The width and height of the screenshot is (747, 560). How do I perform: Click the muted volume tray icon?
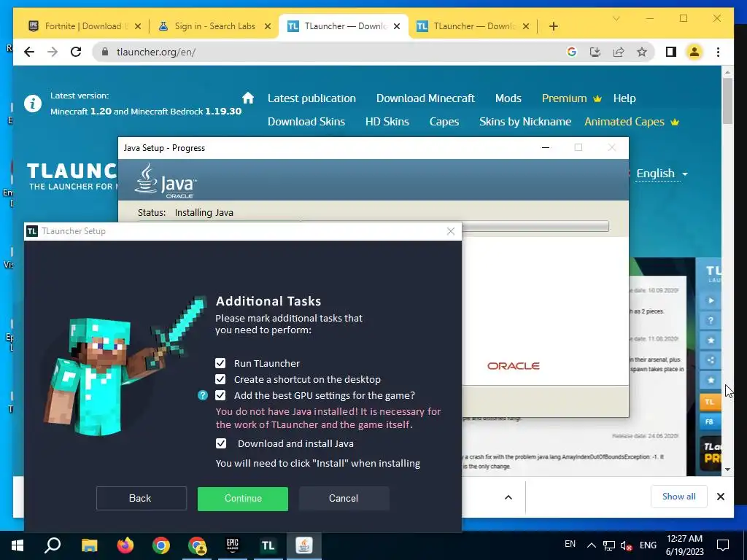point(627,545)
